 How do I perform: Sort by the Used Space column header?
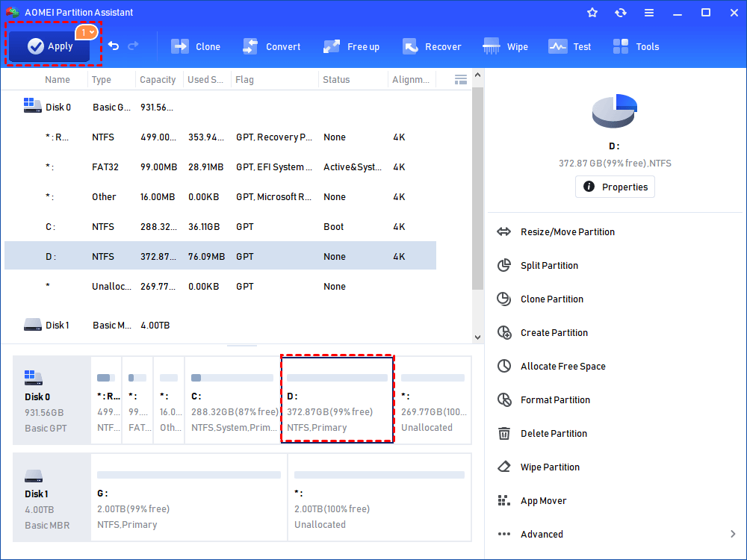205,80
